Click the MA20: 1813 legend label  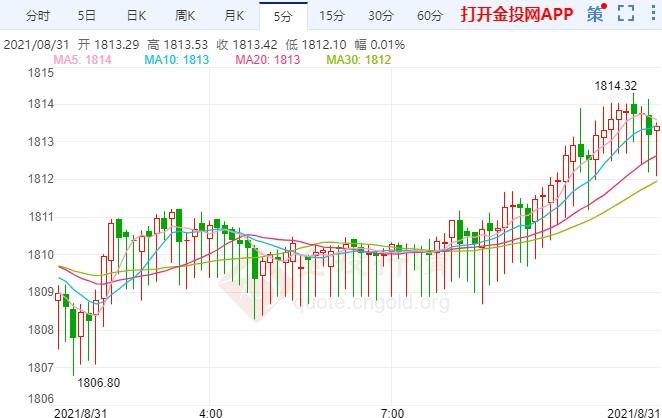pos(268,60)
